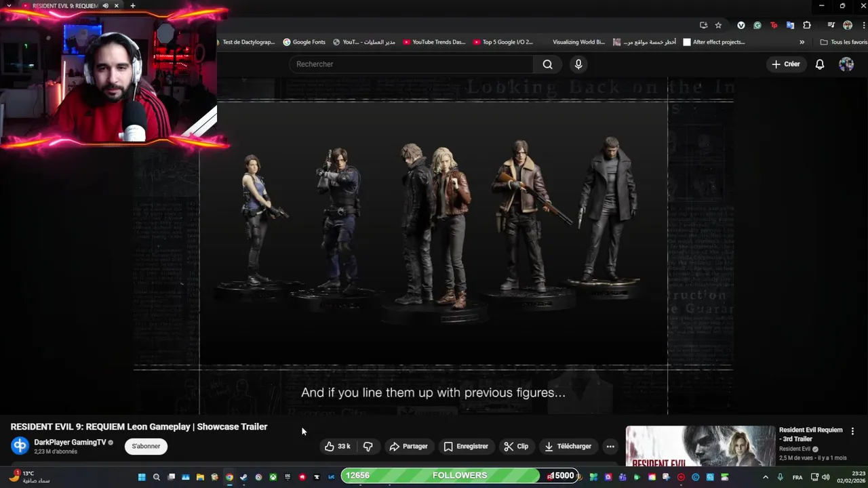The width and height of the screenshot is (868, 488).
Task: Open the Windows Start menu
Action: (x=142, y=477)
